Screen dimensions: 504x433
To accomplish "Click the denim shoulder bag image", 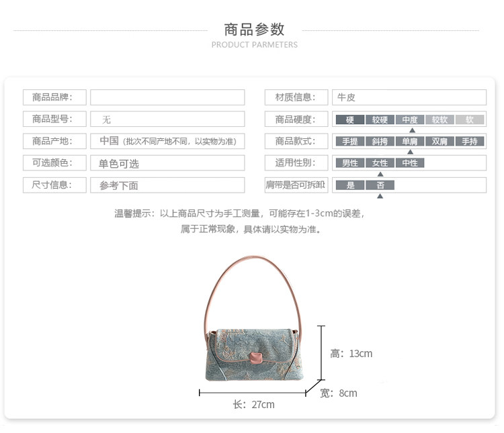I will click(254, 319).
